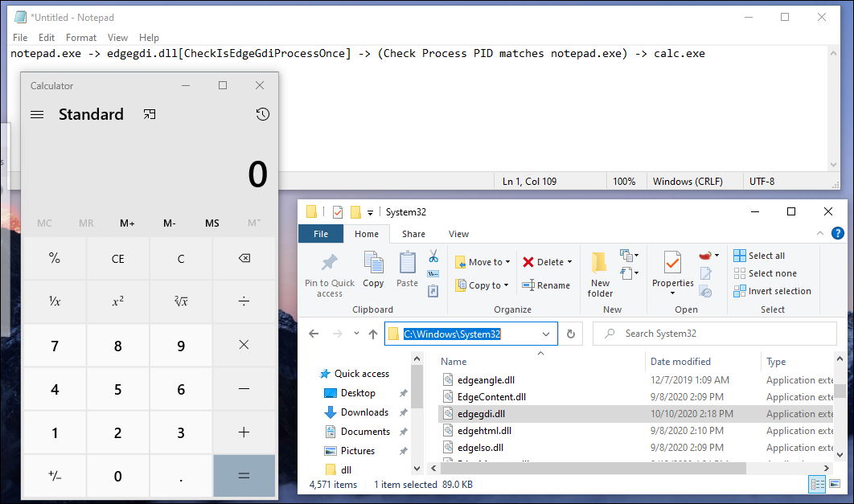The width and height of the screenshot is (854, 504).
Task: Click the square root key in Calculator
Action: tap(181, 301)
